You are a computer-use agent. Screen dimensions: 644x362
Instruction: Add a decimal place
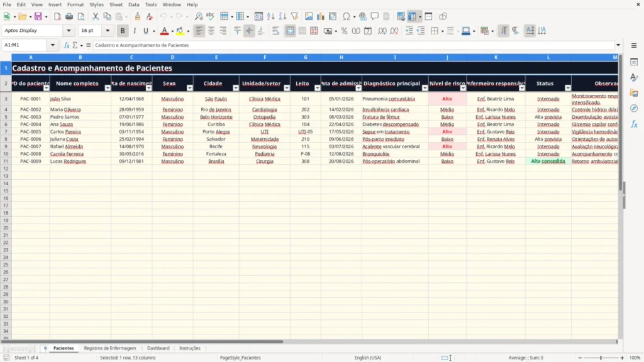382,31
